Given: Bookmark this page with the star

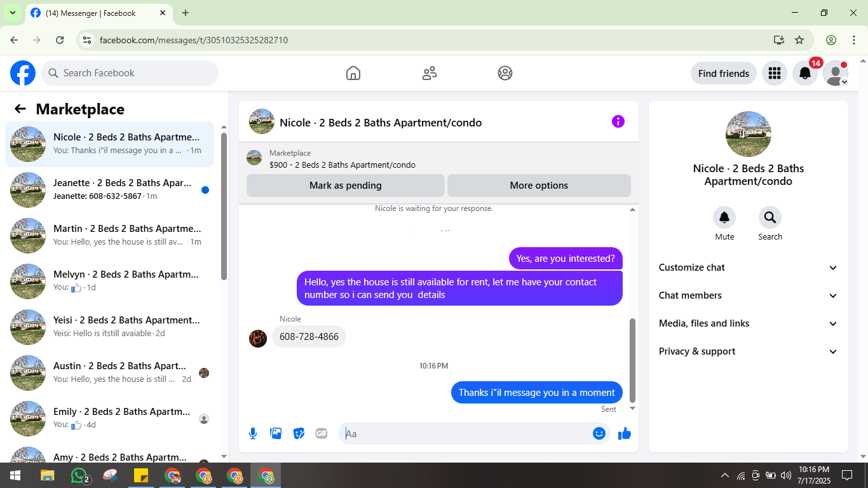Looking at the screenshot, I should 799,40.
